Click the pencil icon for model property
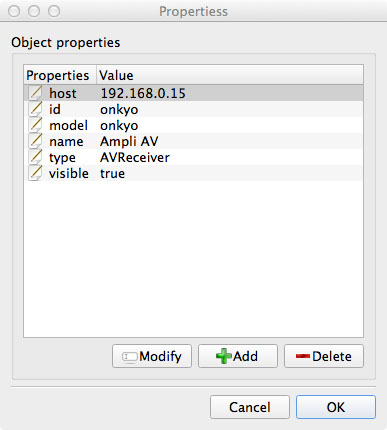 click(35, 125)
